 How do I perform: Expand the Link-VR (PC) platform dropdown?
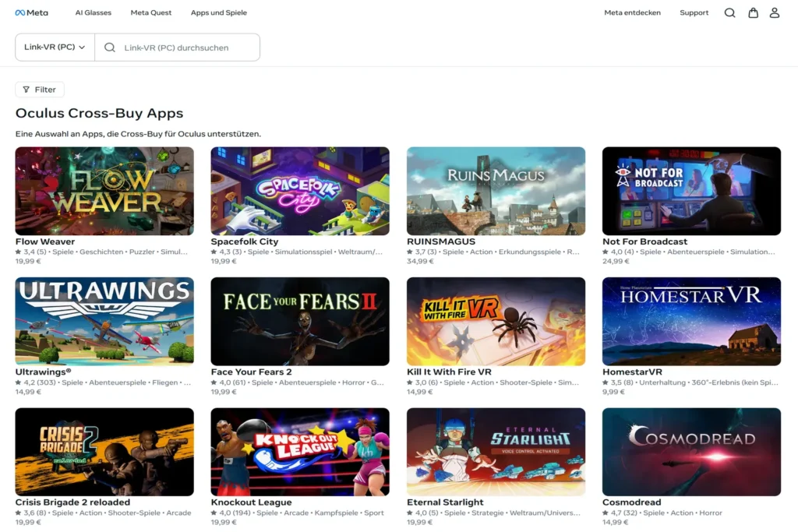(55, 48)
